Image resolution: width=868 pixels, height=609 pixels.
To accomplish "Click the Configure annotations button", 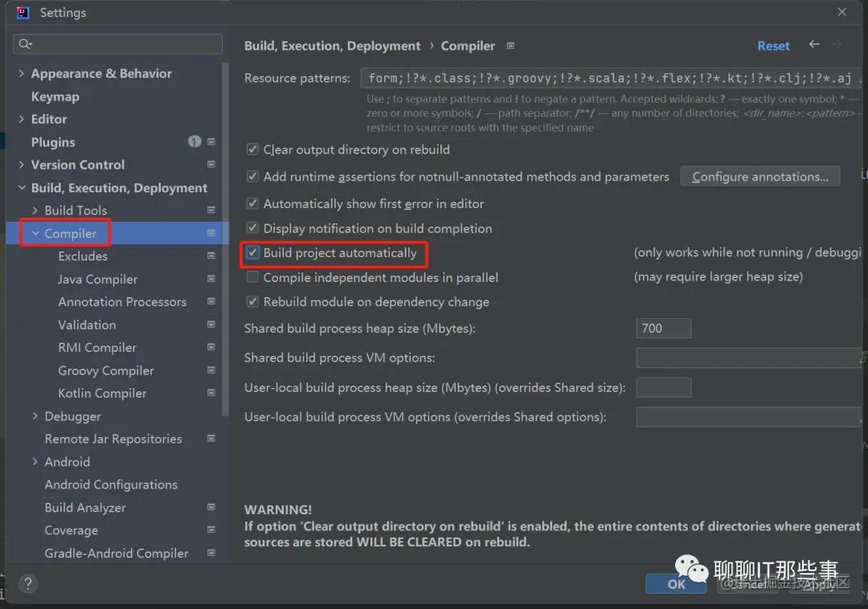I will (759, 177).
